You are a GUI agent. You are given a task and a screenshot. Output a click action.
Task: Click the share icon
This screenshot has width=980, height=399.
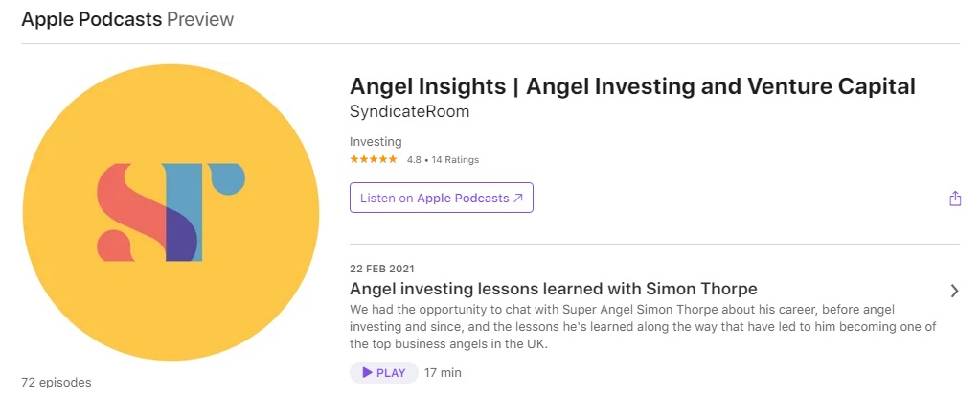pos(954,199)
